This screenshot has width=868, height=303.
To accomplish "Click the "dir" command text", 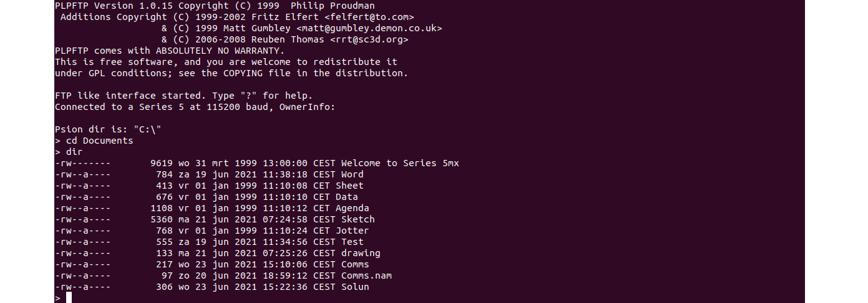I will pos(74,152).
